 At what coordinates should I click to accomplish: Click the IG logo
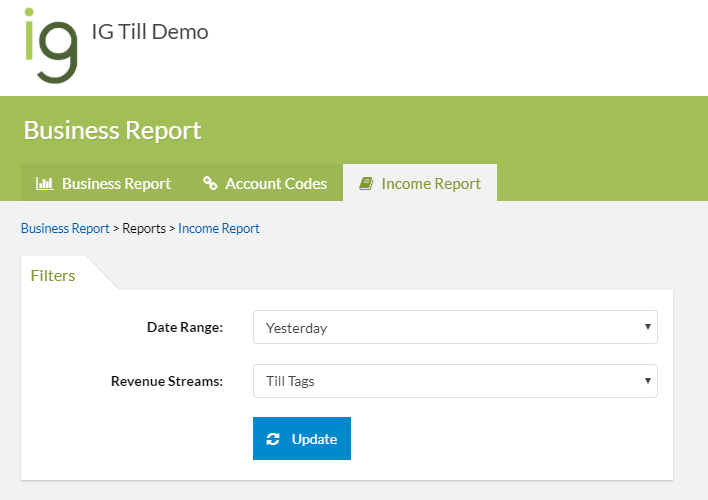pos(50,45)
